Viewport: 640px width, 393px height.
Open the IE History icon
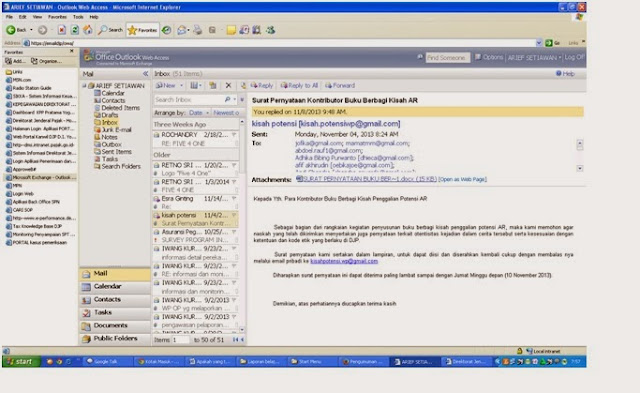[167, 30]
